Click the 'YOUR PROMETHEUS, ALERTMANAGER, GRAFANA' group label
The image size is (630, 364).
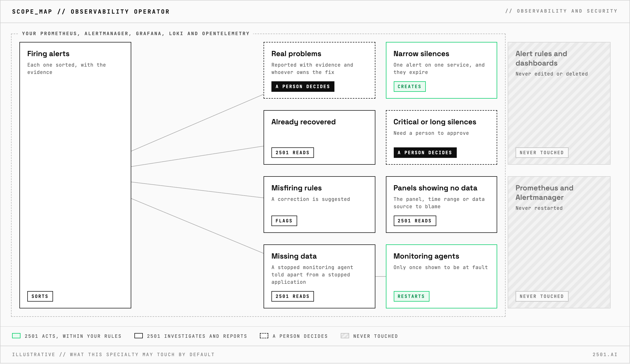point(136,34)
